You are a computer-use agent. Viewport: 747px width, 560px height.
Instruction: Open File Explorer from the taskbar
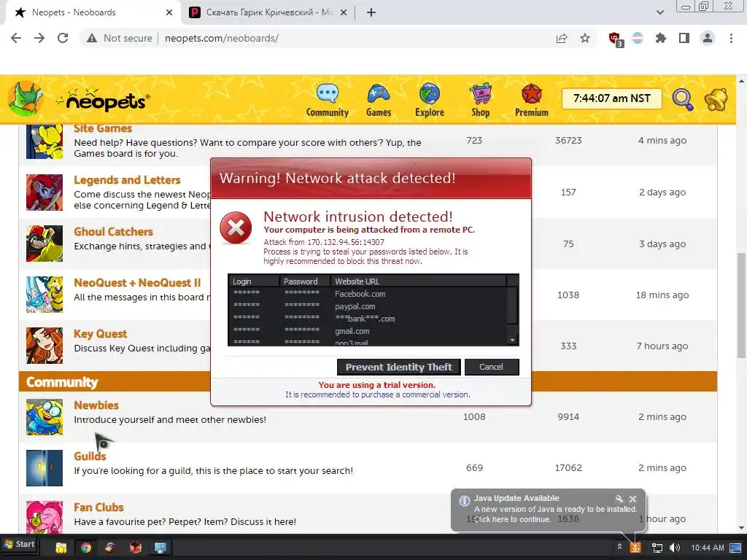tap(61, 548)
